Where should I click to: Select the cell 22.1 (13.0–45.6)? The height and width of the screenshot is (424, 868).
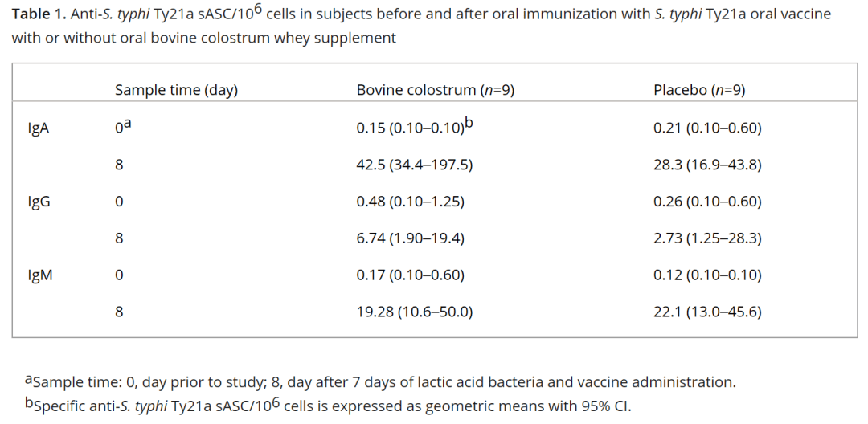tap(707, 312)
